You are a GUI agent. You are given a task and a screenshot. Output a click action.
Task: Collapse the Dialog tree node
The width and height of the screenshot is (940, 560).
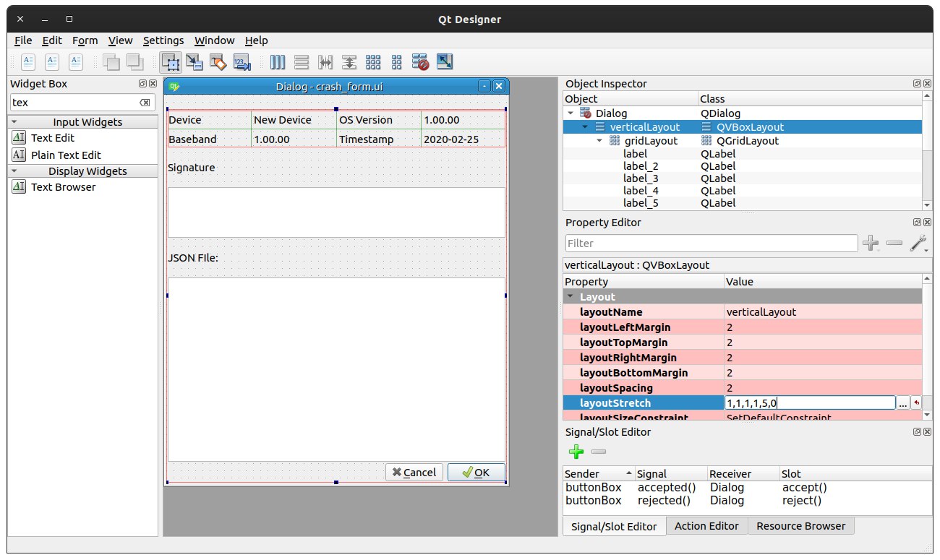[x=571, y=113]
